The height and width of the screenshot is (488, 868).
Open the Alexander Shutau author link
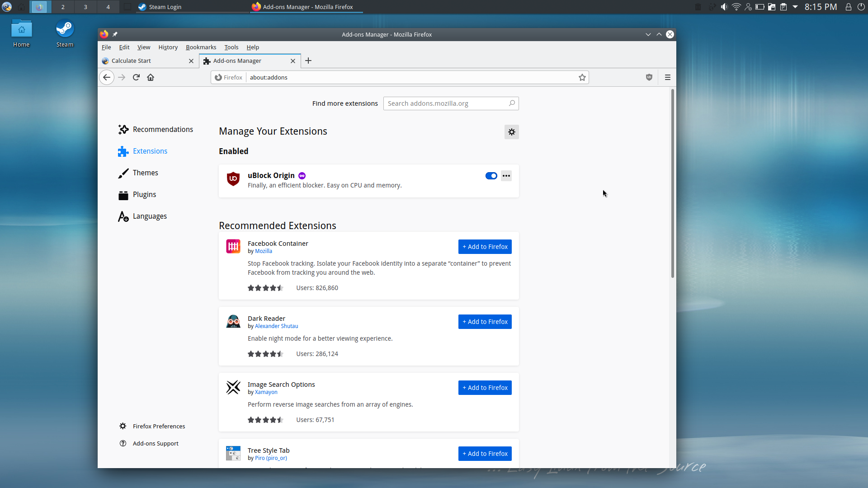pyautogui.click(x=276, y=326)
